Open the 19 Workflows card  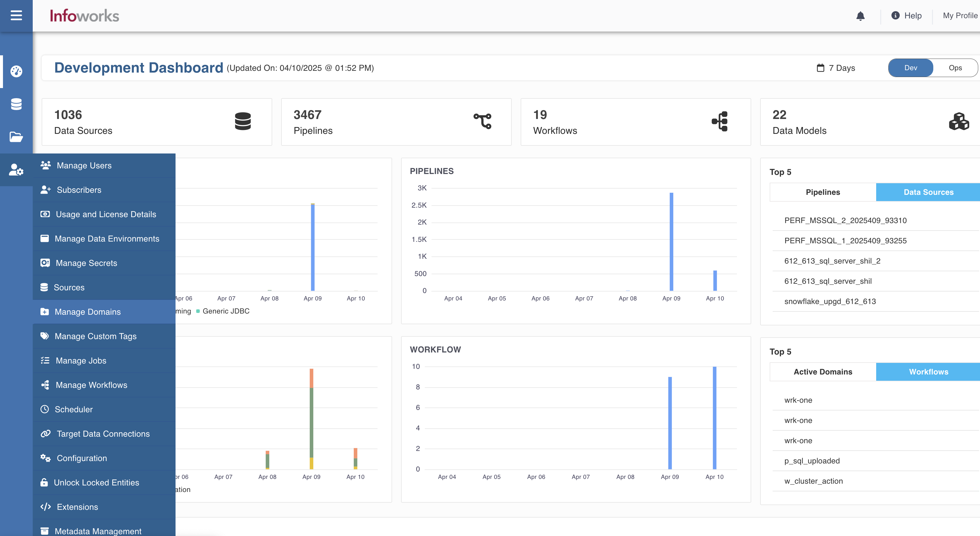point(635,122)
